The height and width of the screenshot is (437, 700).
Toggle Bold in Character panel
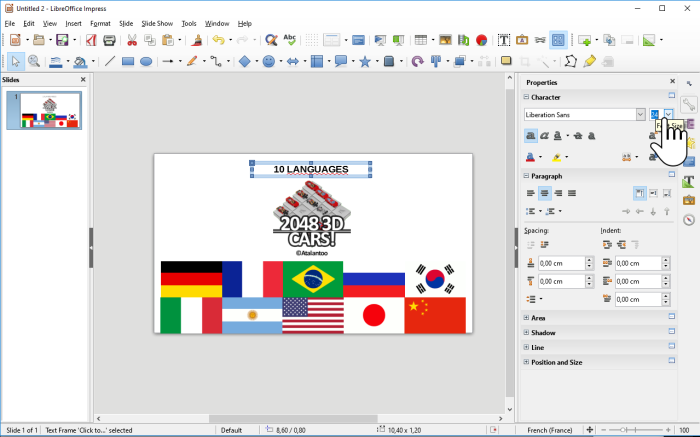530,136
